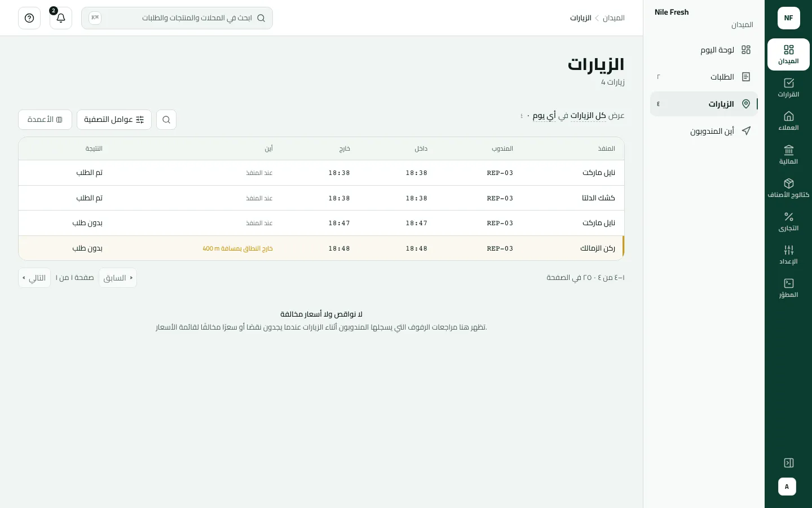Change the أي يوم date filter

point(544,116)
